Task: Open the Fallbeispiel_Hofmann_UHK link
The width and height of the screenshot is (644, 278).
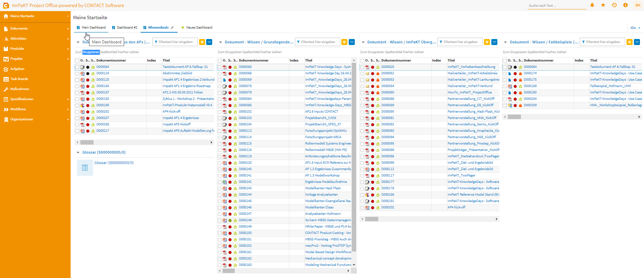Action: pos(610,86)
